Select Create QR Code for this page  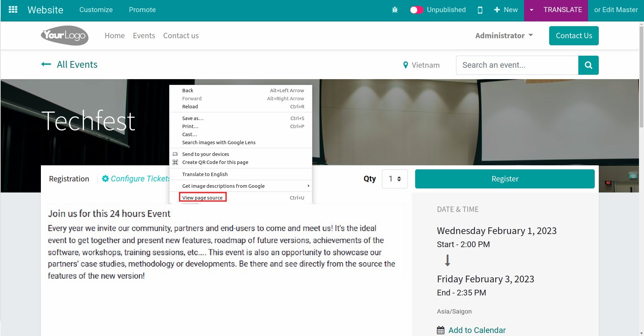pyautogui.click(x=215, y=162)
